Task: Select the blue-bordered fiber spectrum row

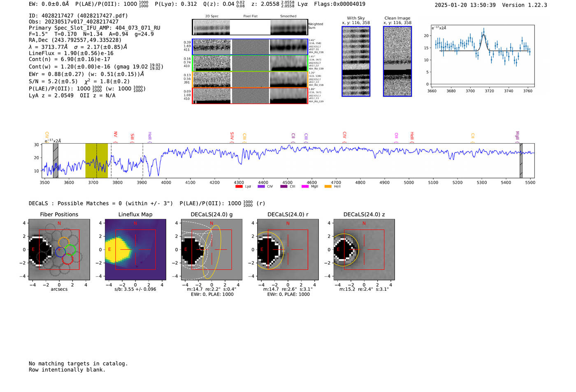Action: pos(250,47)
